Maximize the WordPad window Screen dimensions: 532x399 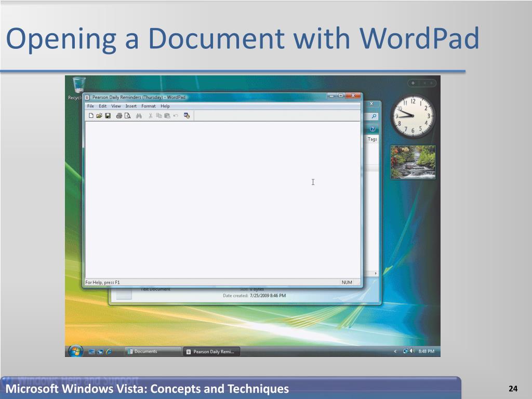click(x=341, y=96)
